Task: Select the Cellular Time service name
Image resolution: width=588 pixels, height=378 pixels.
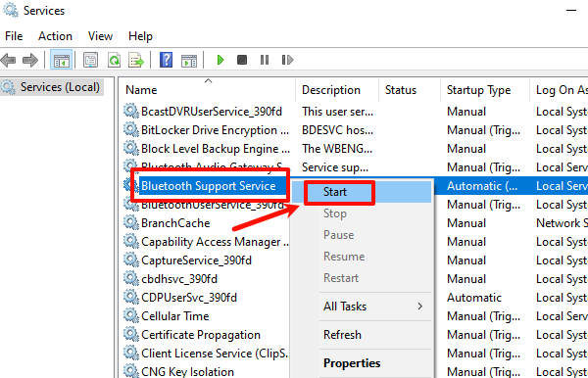Action: point(174,316)
